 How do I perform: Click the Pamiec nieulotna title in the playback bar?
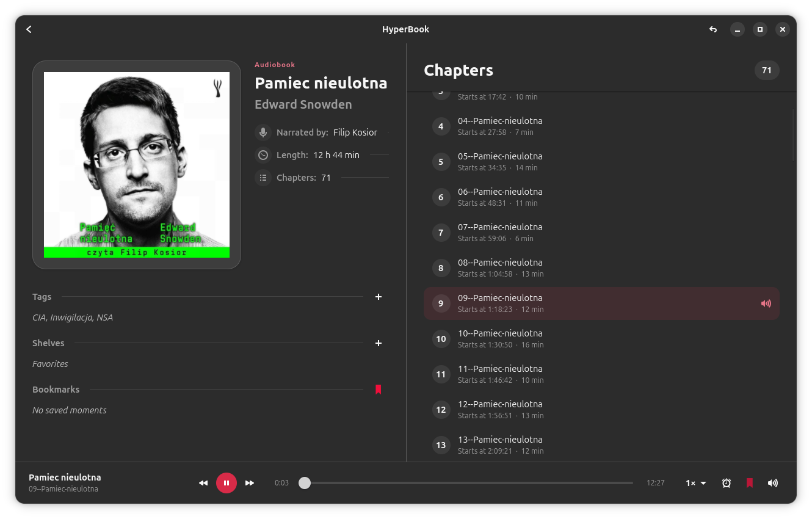(65, 477)
